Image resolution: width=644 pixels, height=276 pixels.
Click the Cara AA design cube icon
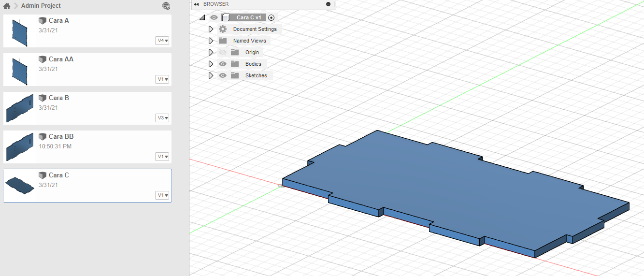(42, 59)
